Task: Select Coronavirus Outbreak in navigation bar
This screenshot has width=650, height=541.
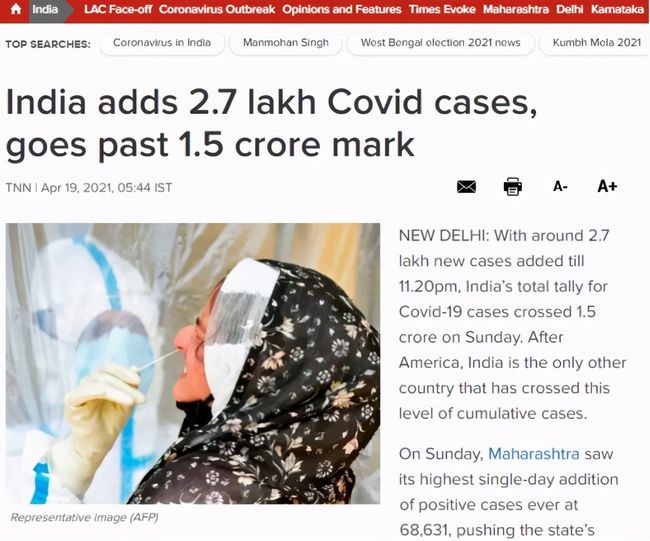Action: point(217,9)
